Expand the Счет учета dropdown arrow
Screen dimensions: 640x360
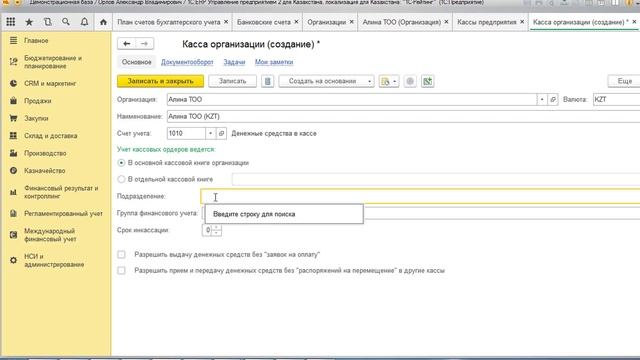click(x=210, y=133)
